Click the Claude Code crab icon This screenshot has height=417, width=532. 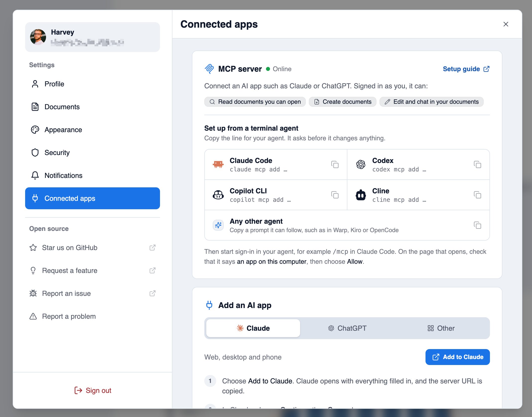point(218,164)
